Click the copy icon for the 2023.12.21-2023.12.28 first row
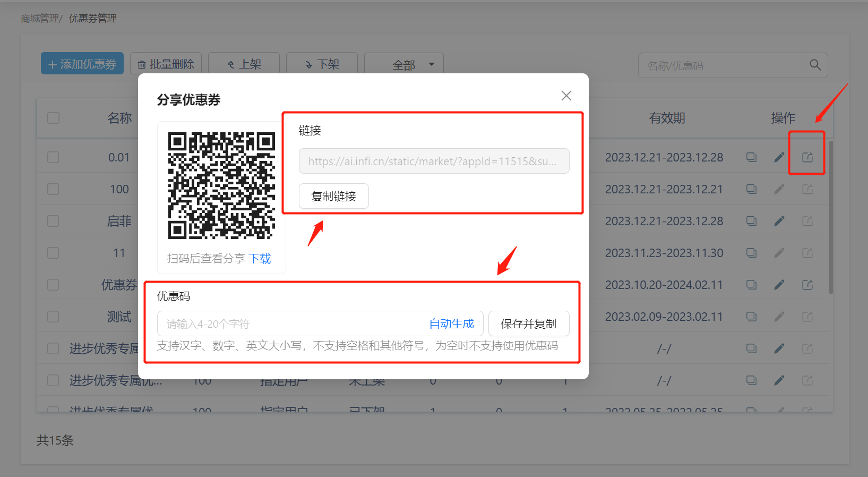Image resolution: width=868 pixels, height=477 pixels. (x=751, y=157)
